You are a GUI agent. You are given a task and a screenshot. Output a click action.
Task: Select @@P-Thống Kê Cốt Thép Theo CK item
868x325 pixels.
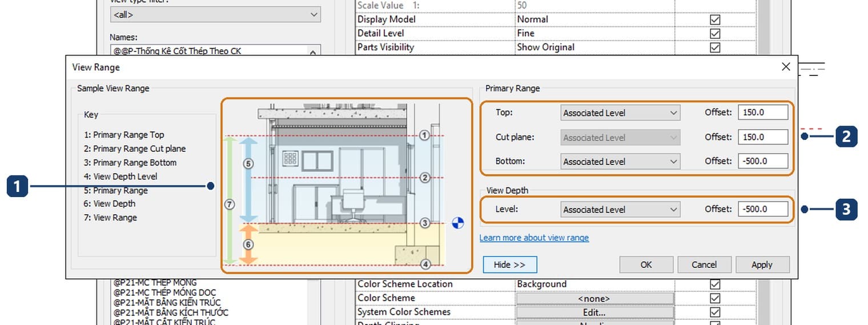(177, 51)
